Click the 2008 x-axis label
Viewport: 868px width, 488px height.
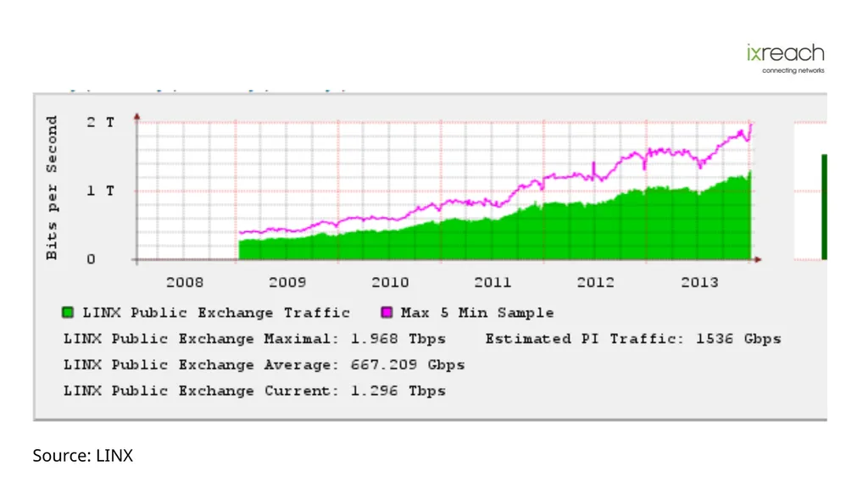pyautogui.click(x=185, y=282)
